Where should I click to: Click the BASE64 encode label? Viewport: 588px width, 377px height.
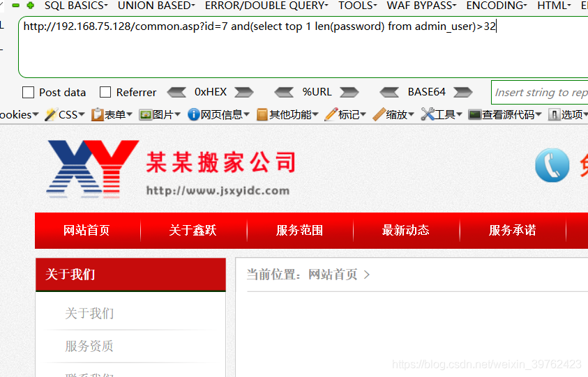426,92
